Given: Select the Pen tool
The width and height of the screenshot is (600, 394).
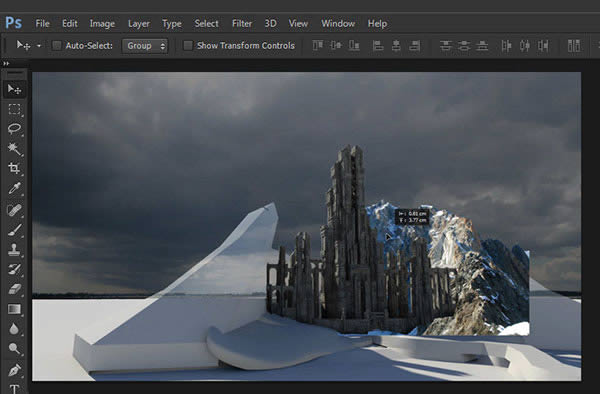Looking at the screenshot, I should pyautogui.click(x=15, y=370).
